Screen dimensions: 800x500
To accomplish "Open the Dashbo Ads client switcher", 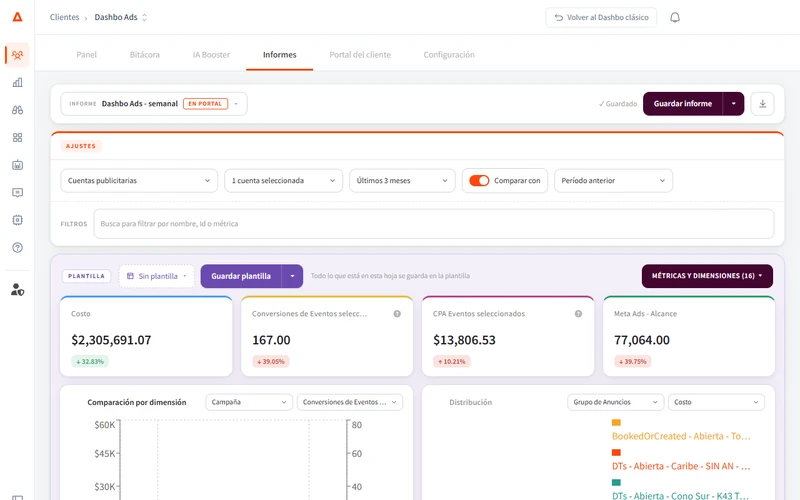I will coord(121,17).
